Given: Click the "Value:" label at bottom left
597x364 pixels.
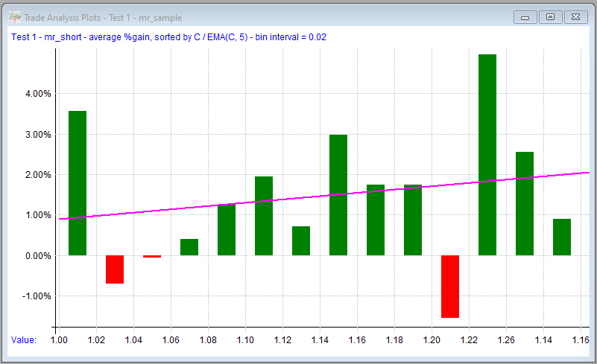Looking at the screenshot, I should [x=24, y=340].
